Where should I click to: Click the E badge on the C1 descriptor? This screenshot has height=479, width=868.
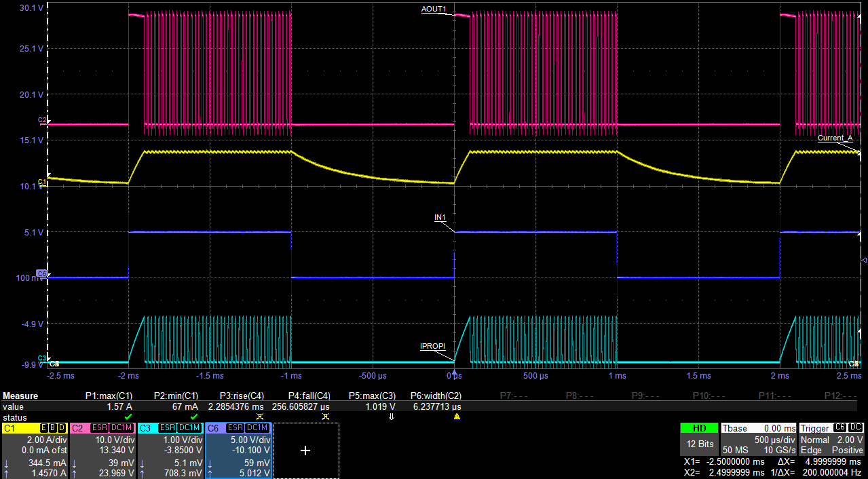tap(43, 427)
